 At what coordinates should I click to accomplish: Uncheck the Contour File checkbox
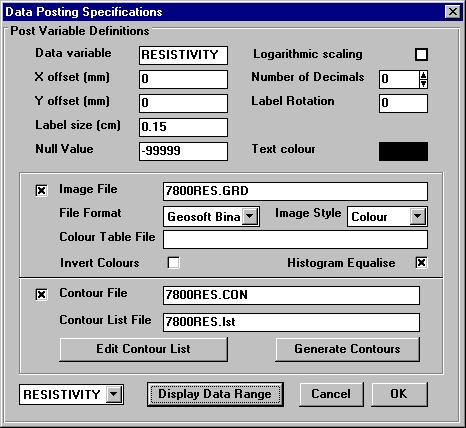41,295
